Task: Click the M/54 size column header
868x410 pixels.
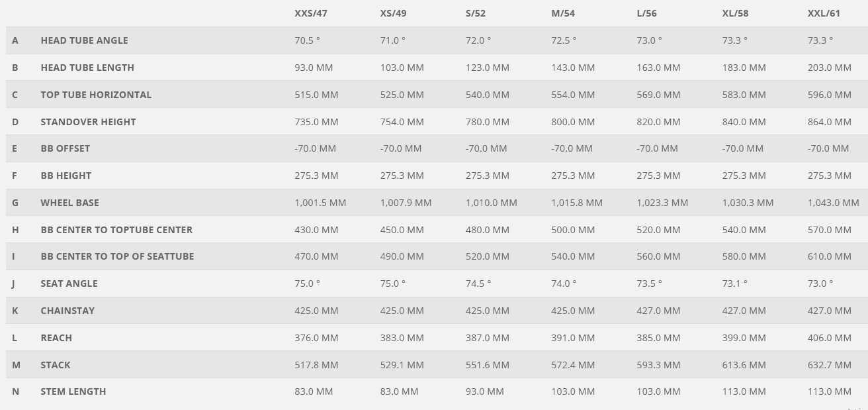Action: pyautogui.click(x=563, y=13)
